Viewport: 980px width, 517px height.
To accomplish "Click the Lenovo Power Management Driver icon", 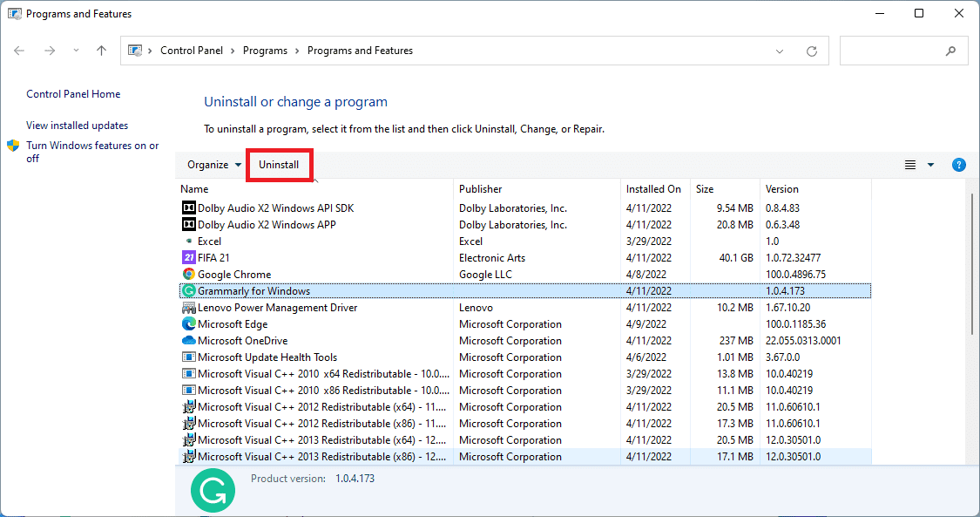I will (188, 308).
